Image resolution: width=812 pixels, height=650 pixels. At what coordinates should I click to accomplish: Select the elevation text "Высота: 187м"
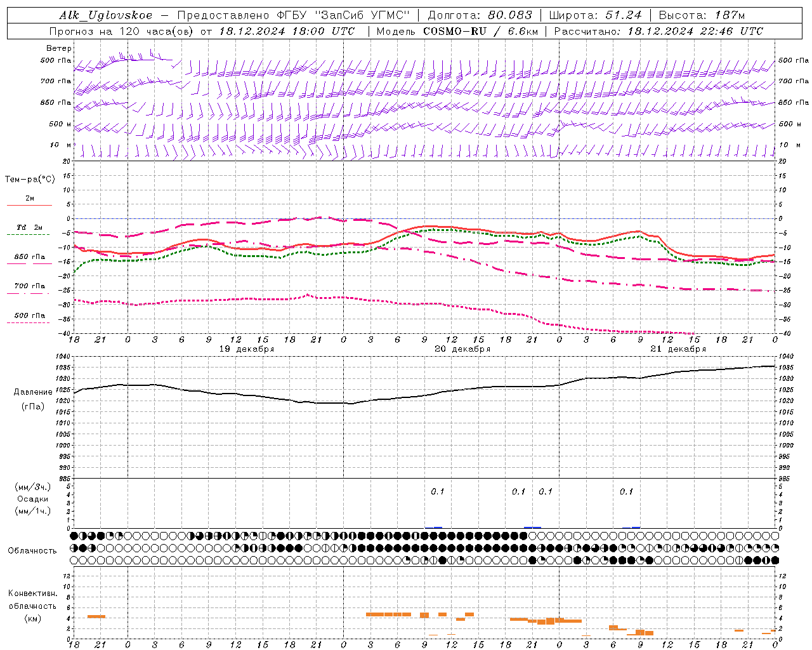702,15
